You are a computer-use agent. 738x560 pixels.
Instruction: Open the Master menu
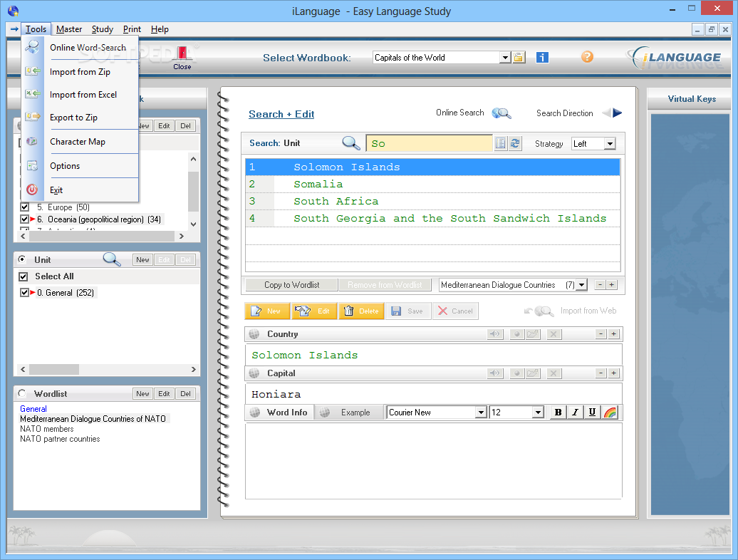68,29
